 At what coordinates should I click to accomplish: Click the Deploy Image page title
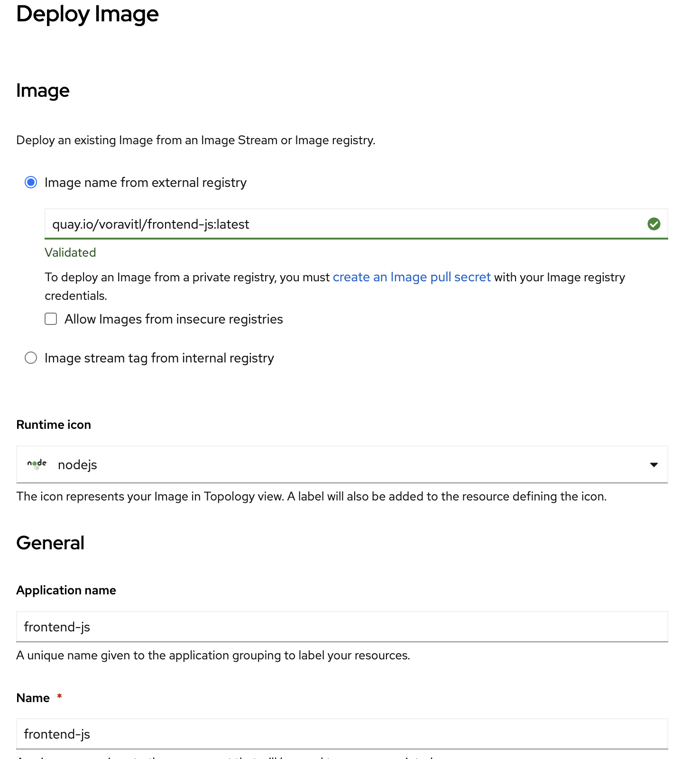(88, 14)
